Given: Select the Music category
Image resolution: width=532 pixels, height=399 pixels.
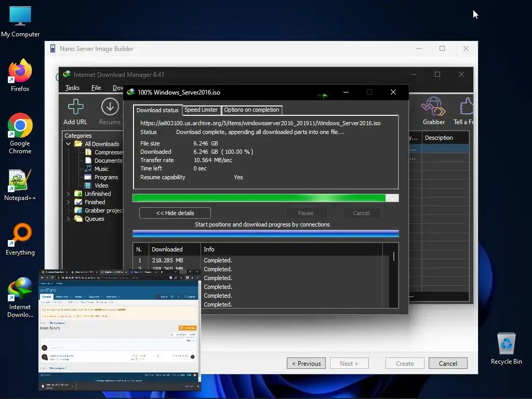Looking at the screenshot, I should pyautogui.click(x=97, y=169).
